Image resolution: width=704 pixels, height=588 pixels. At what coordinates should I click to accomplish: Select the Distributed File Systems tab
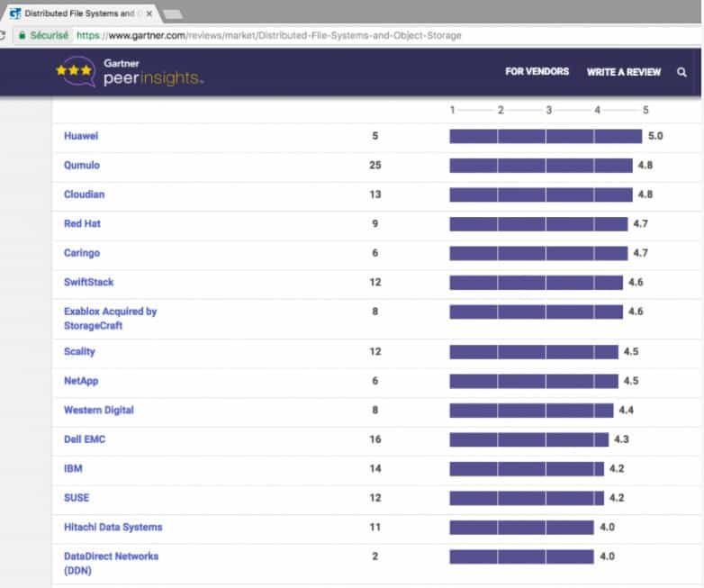pyautogui.click(x=79, y=14)
